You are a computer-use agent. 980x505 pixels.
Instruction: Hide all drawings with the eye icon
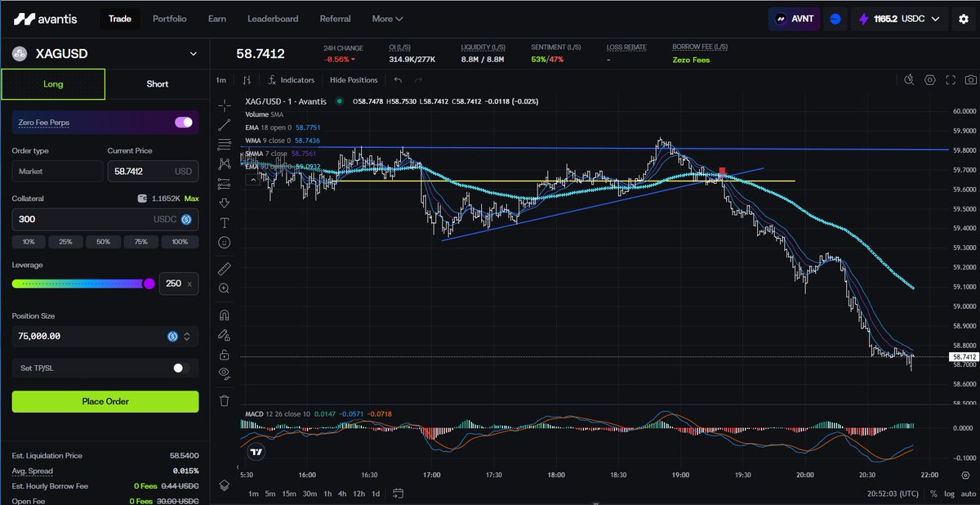click(x=225, y=373)
